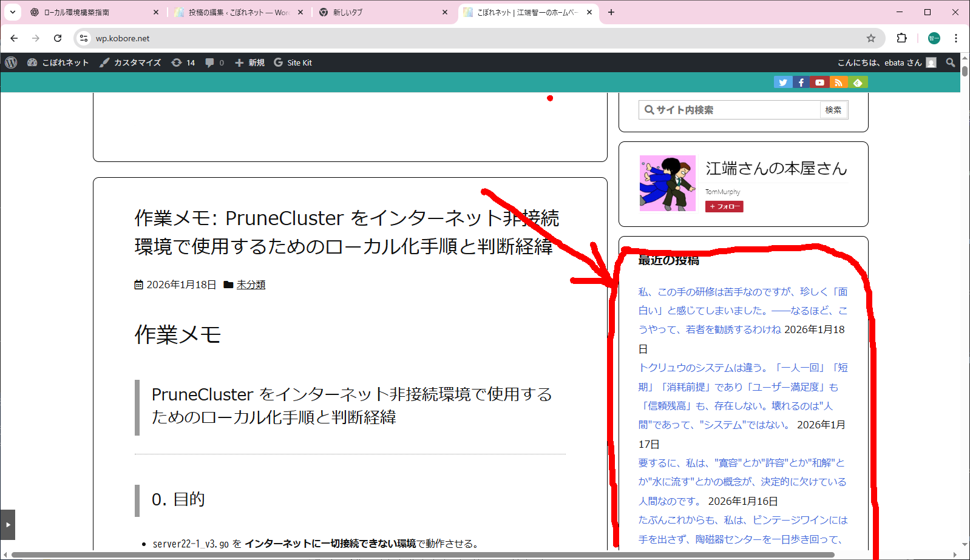This screenshot has height=560, width=970.
Task: Bookmark this page with star icon
Action: 871,38
